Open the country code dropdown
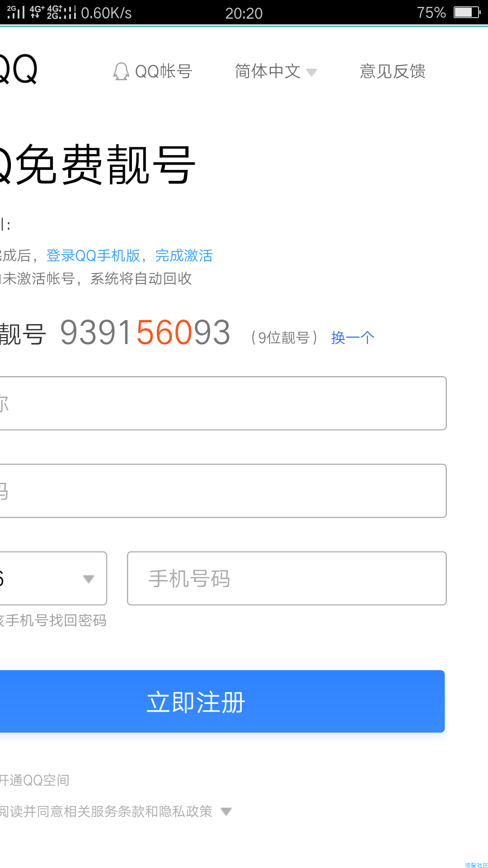Viewport: 488px width, 868px height. pyautogui.click(x=53, y=578)
